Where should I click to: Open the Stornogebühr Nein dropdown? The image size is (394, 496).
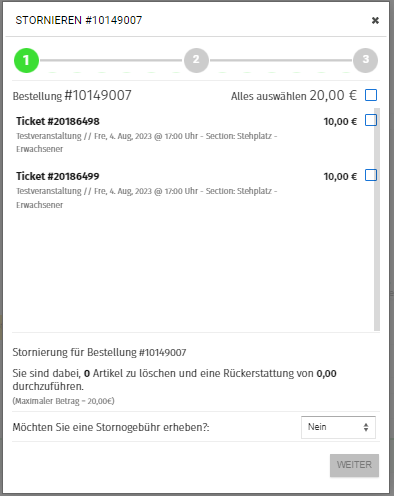338,427
